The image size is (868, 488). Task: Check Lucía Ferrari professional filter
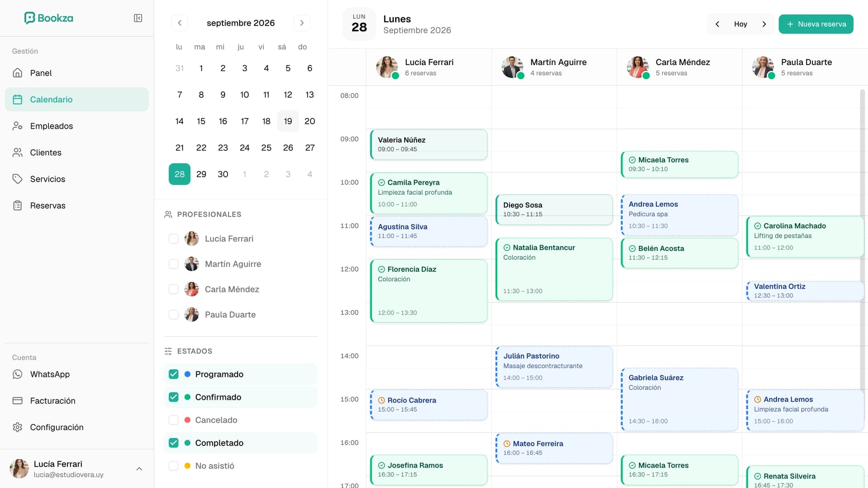174,239
